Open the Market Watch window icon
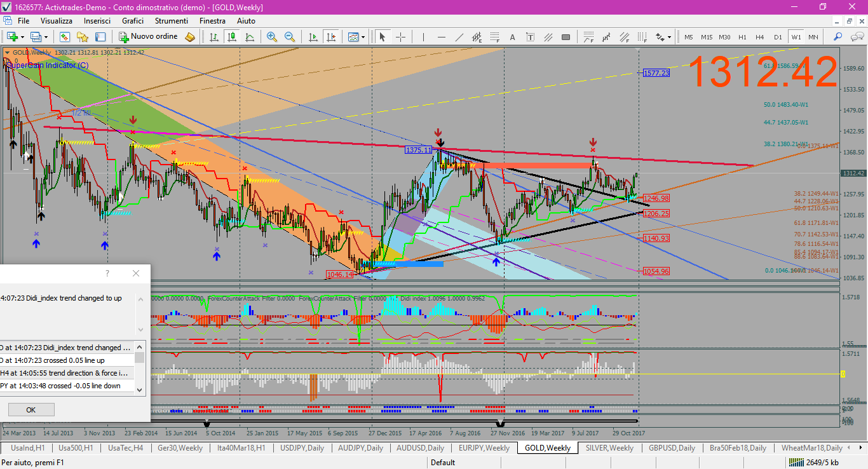Screen dimensions: 868x469 (x=64, y=37)
